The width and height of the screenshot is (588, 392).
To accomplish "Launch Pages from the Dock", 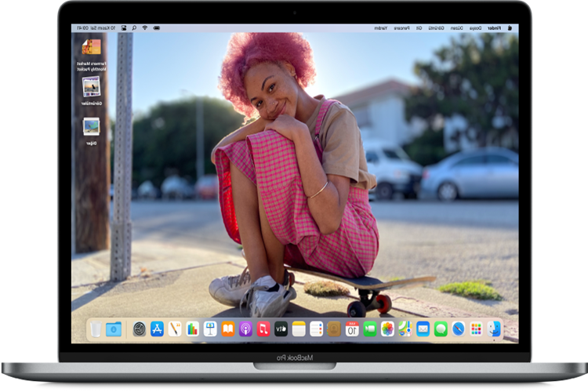I will [175, 329].
